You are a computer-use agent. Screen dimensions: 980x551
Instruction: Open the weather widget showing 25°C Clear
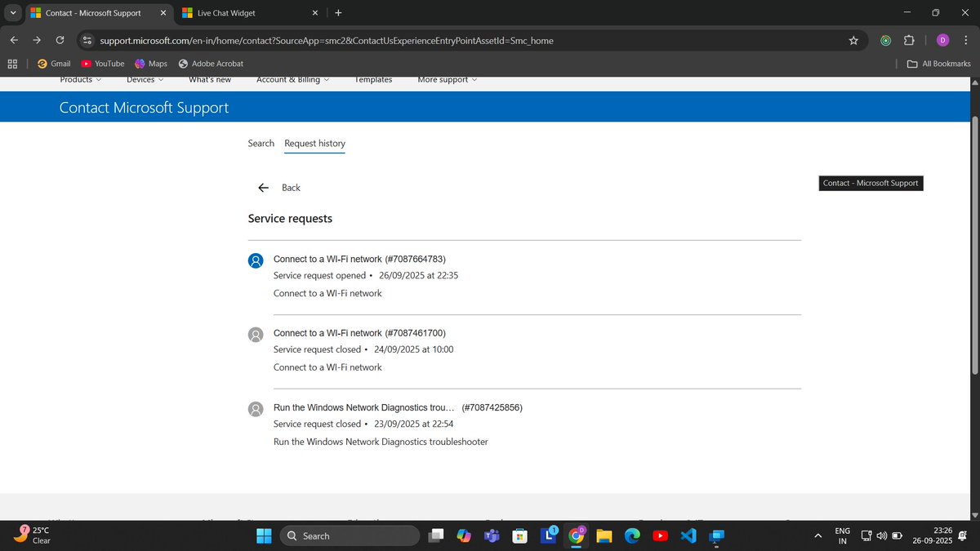pyautogui.click(x=33, y=535)
